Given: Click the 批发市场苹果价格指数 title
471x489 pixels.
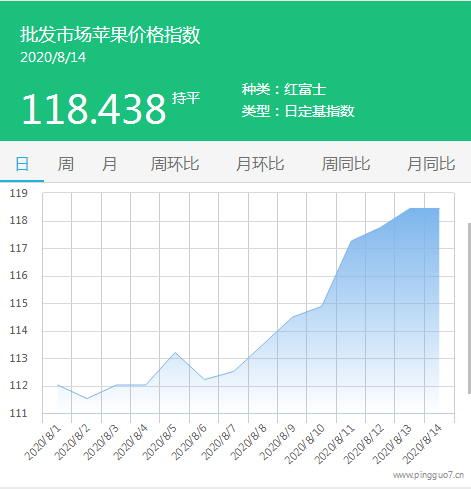Looking at the screenshot, I should coord(110,35).
